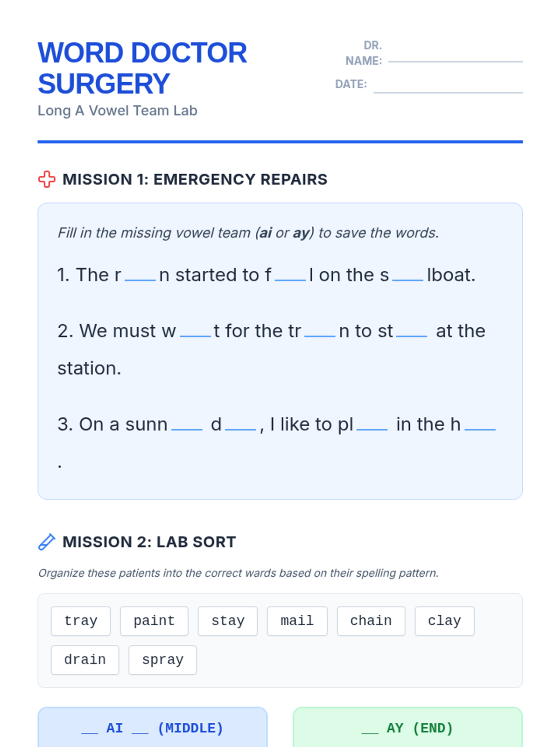Click the DR. NAME input line
Image resolution: width=560 pixels, height=747 pixels.
[455, 61]
